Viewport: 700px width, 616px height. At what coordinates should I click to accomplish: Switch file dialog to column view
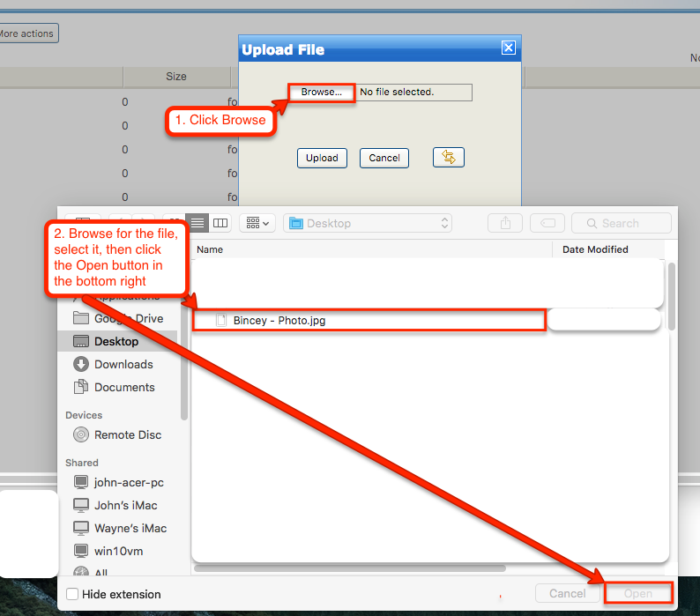220,223
